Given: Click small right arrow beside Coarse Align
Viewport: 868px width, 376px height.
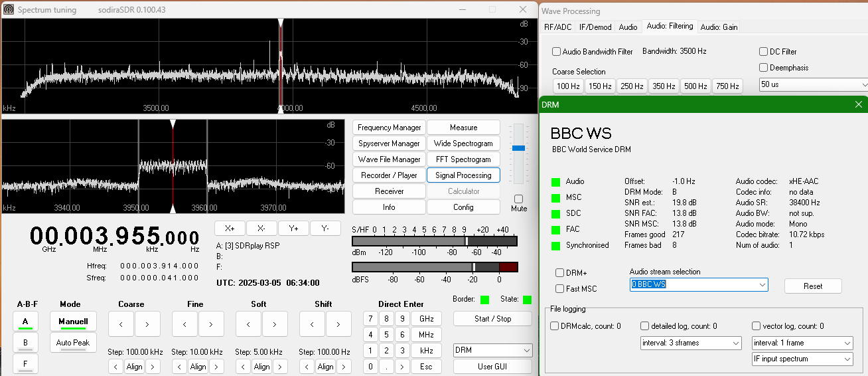Looking at the screenshot, I should (x=153, y=367).
